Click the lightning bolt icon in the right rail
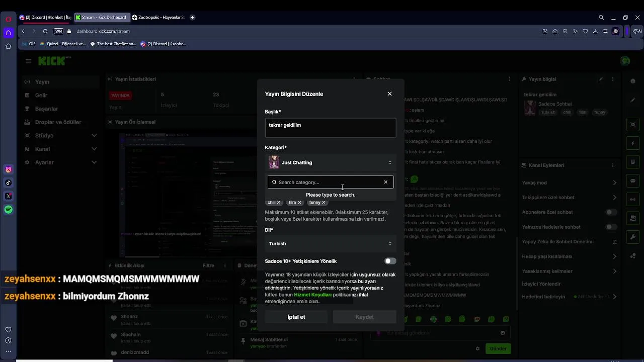This screenshot has height=362, width=644. [x=633, y=143]
